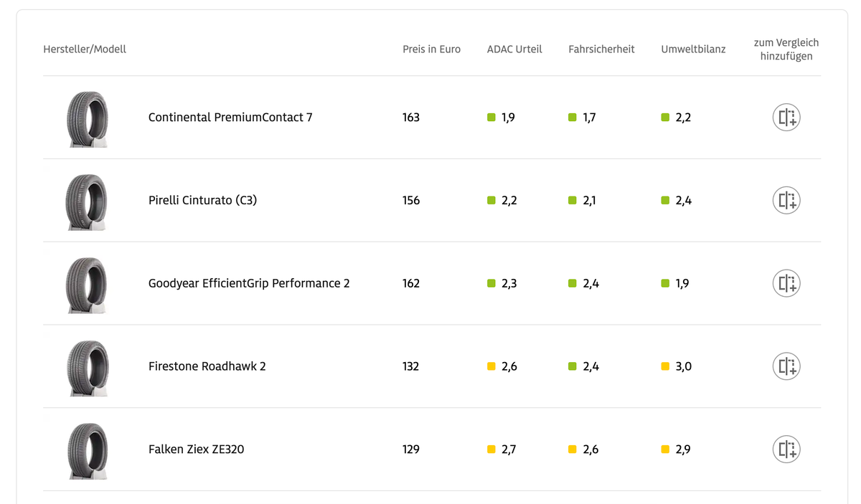Add Goodyear EfficientGrip Performance 2 to comparison
This screenshot has width=861, height=504.
tap(786, 284)
